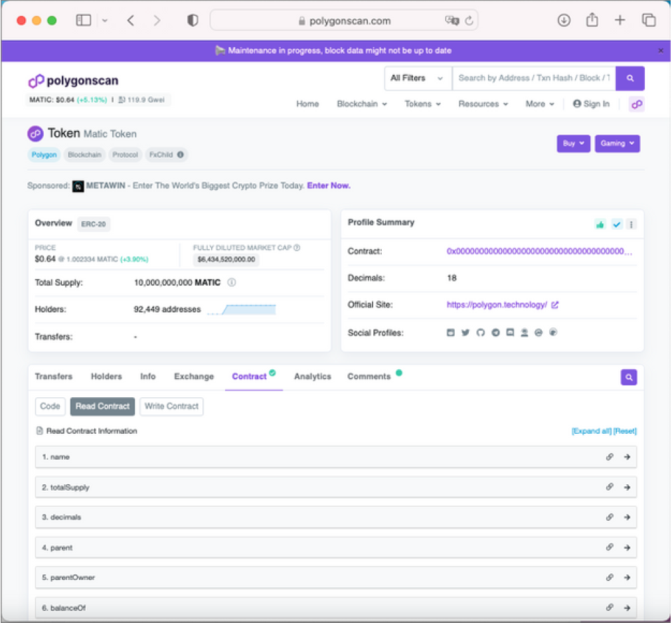Click the FxChild tag info icon
672x623 pixels.
[x=181, y=155]
